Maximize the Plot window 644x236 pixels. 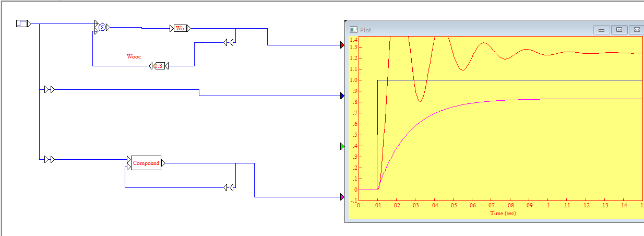coord(619,30)
